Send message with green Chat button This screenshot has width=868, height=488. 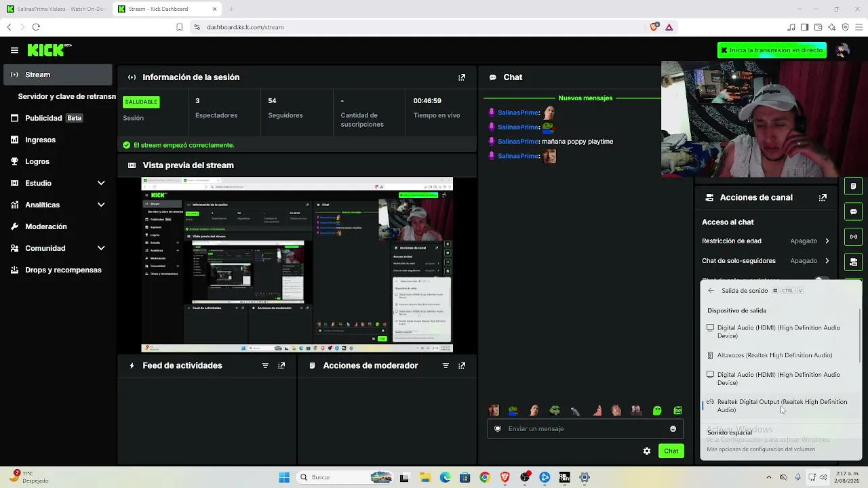[671, 451]
